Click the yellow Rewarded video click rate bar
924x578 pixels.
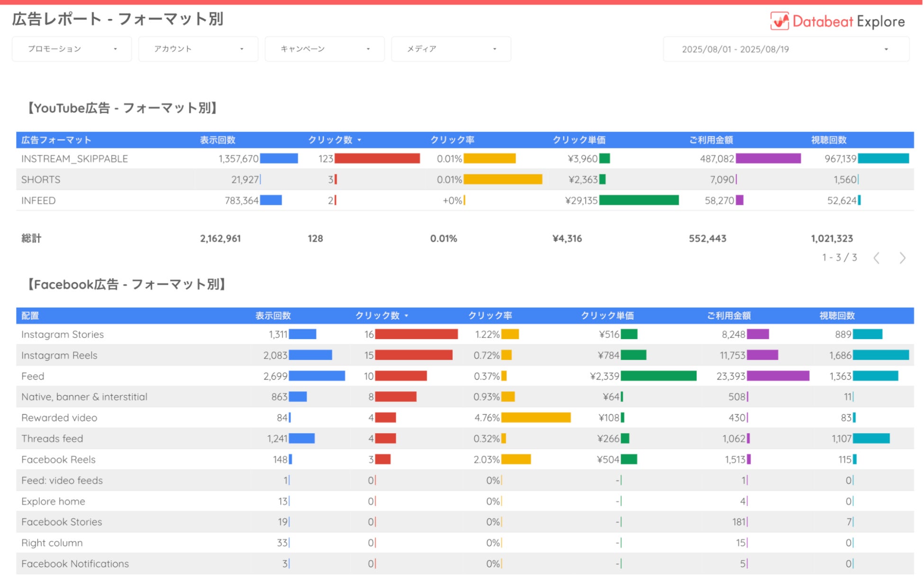coord(536,418)
